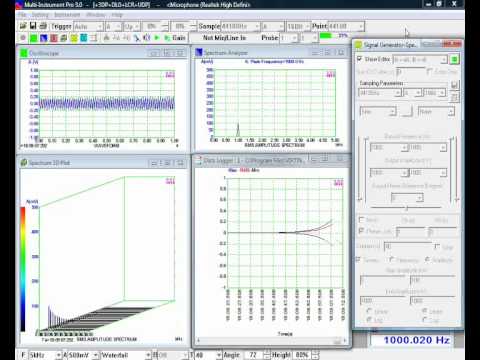Click the Not Mic/Line In label
480x360 pixels.
[x=224, y=38]
